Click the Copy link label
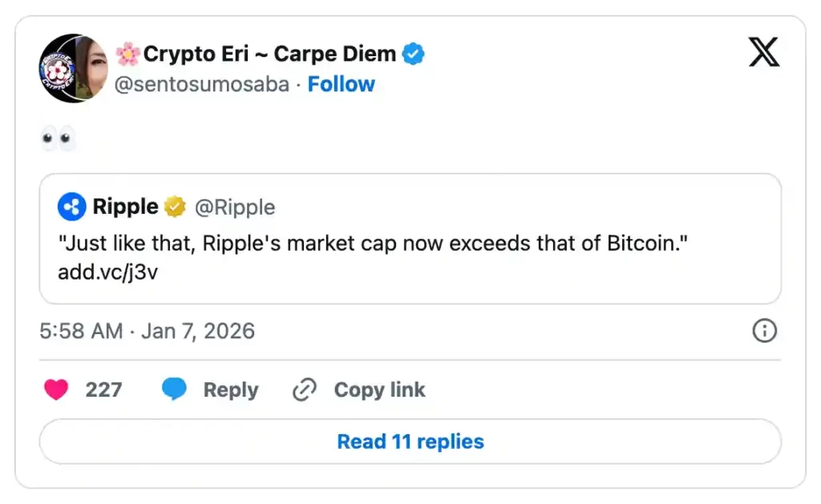Screen dimensions: 821x504 379,390
